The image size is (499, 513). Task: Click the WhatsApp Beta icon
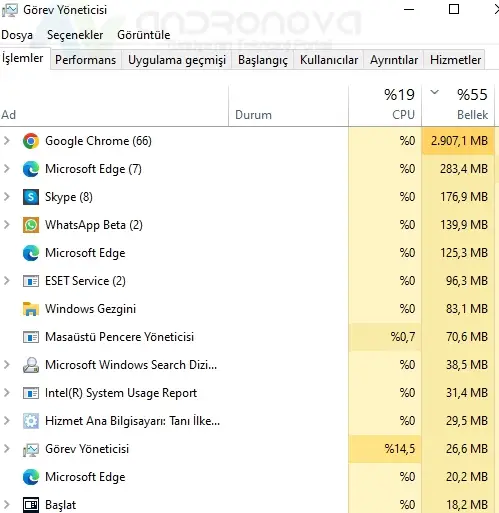[31, 225]
